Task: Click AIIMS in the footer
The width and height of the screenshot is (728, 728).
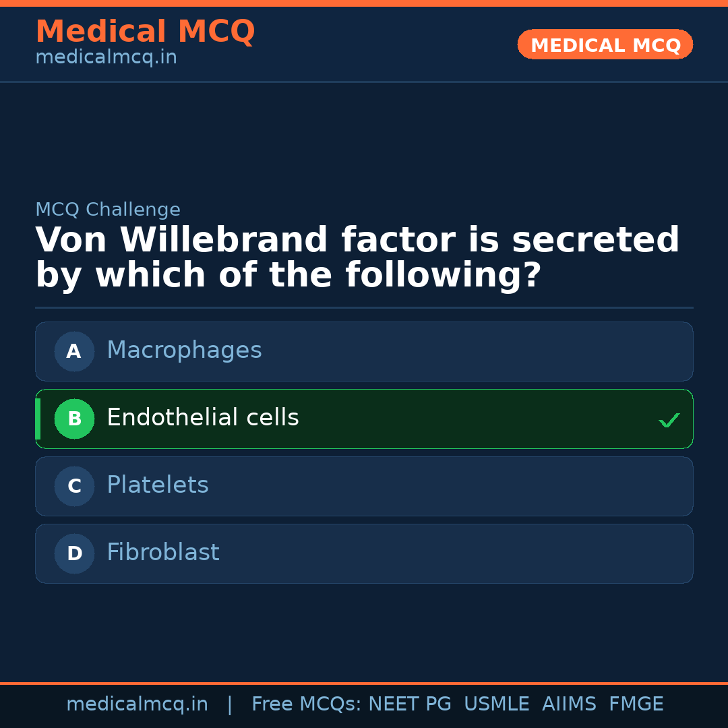Action: click(x=569, y=704)
